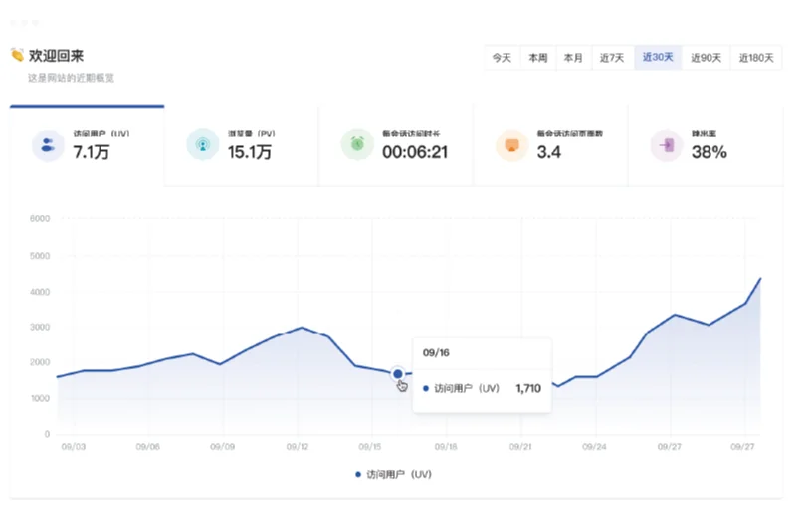Click the teal broadcast icon on the 15.1万 card
This screenshot has height=528, width=812.
[x=202, y=145]
